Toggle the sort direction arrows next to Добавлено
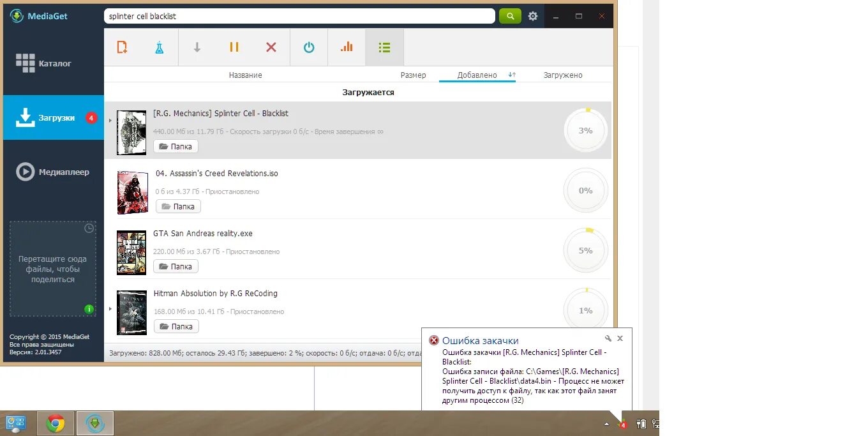The width and height of the screenshot is (868, 436). pyautogui.click(x=512, y=75)
